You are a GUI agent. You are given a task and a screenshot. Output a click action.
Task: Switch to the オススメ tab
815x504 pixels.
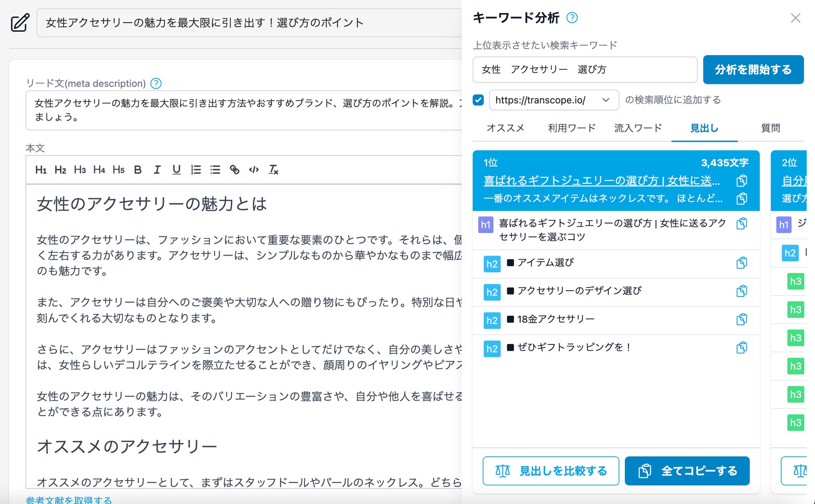(505, 128)
